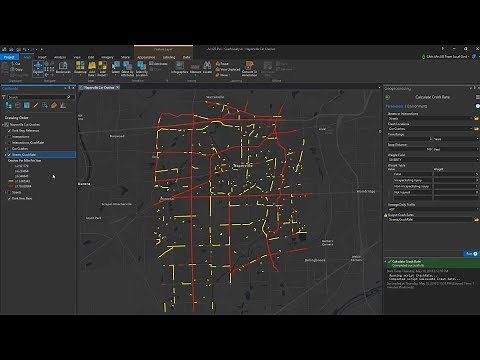This screenshot has height=360, width=480.
Task: Open Crash Locations layer dropdown
Action: pyautogui.click(x=472, y=129)
